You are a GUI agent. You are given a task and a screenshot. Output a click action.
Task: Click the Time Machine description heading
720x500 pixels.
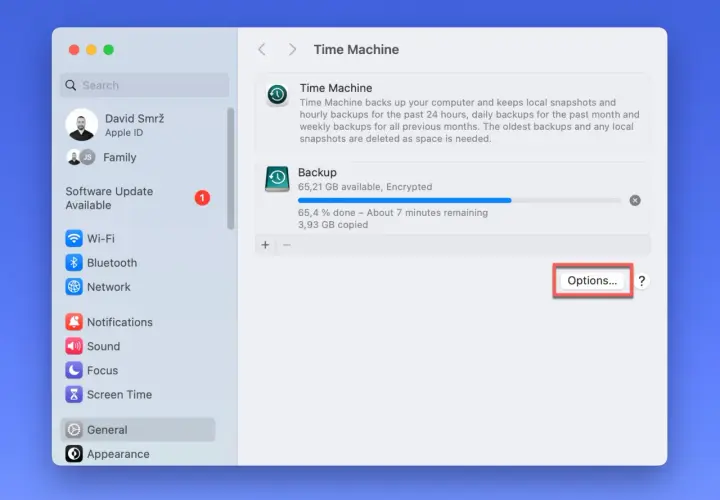(x=336, y=88)
